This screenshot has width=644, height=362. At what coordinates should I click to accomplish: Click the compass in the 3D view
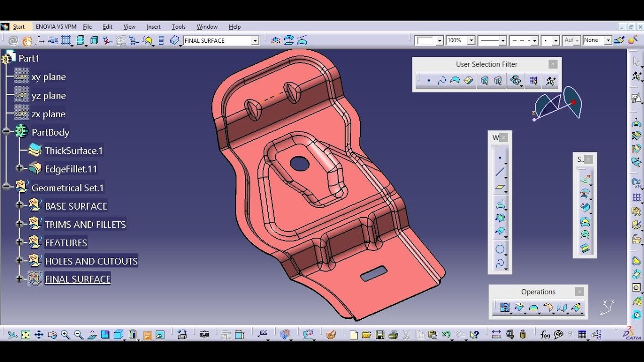click(557, 105)
